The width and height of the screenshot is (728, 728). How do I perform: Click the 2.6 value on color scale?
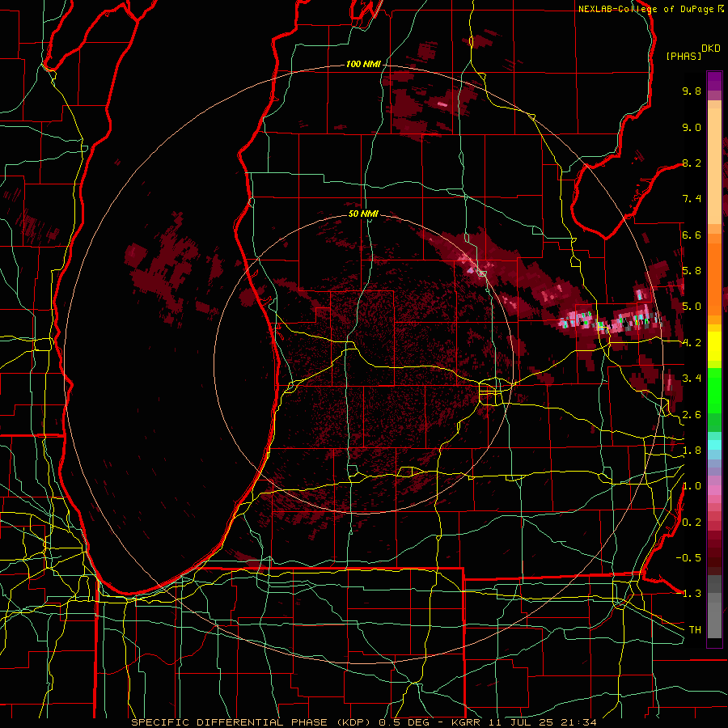tap(692, 415)
